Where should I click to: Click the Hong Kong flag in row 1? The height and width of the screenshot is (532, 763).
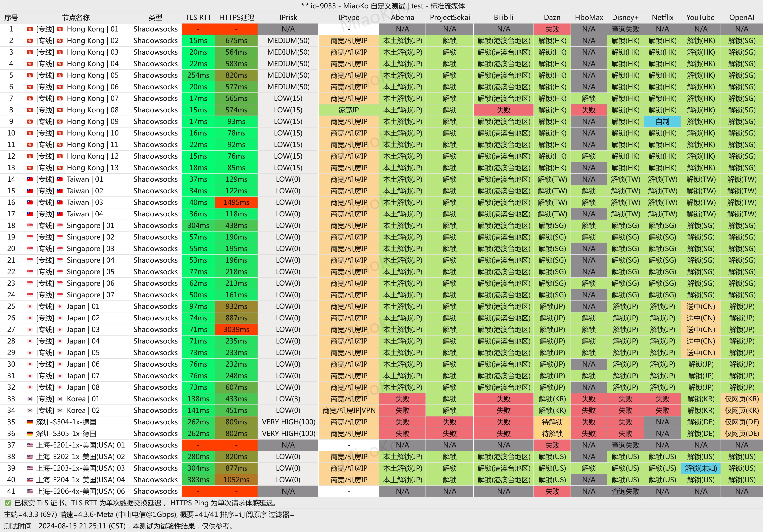30,29
